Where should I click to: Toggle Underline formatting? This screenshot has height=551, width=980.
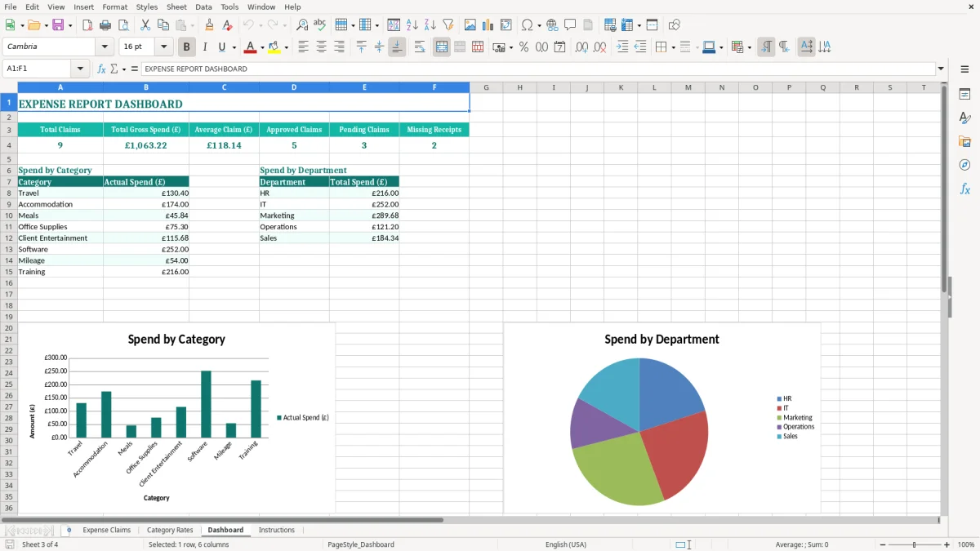point(221,47)
